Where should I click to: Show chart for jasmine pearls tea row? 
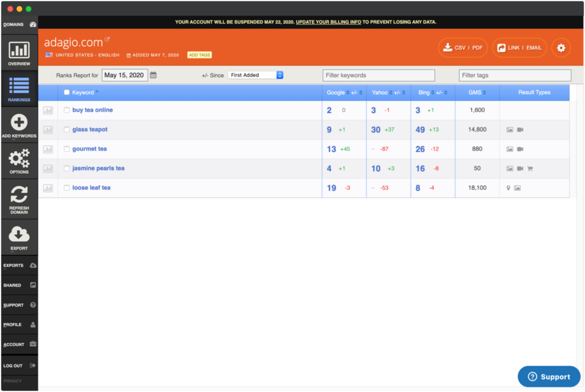(48, 169)
